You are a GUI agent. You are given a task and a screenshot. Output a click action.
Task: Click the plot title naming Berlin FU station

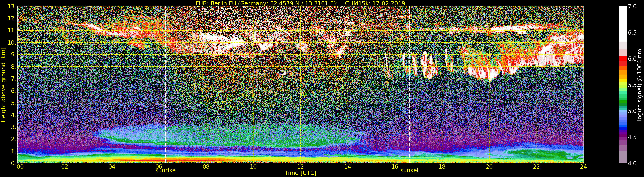300,3
